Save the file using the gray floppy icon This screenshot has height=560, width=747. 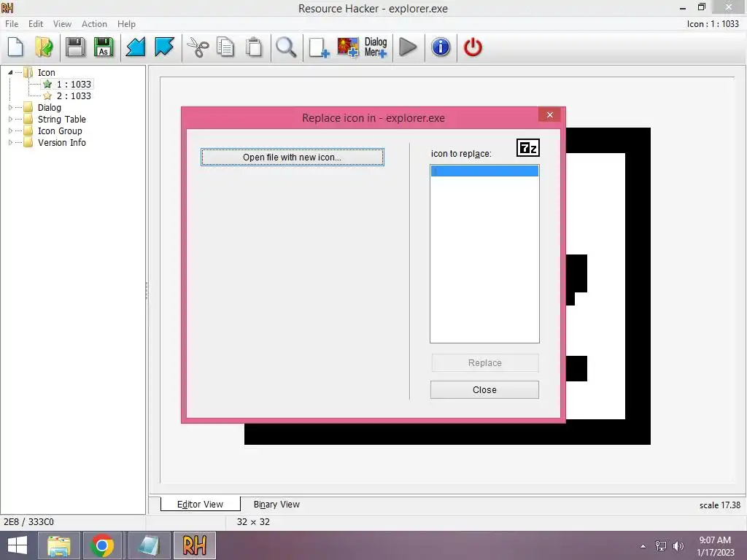[x=75, y=47]
